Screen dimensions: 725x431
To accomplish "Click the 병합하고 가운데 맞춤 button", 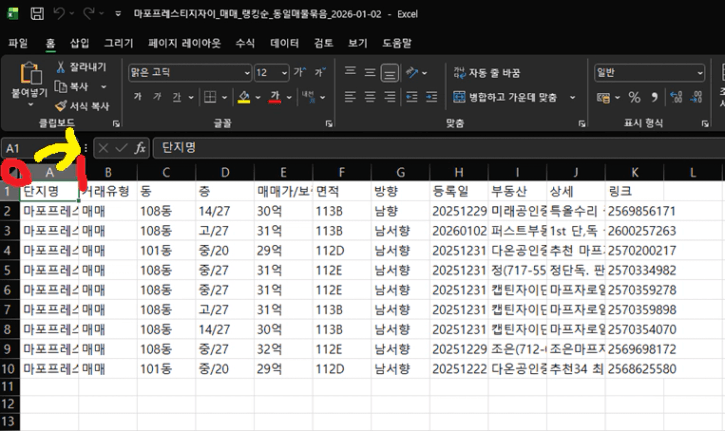I will [504, 97].
